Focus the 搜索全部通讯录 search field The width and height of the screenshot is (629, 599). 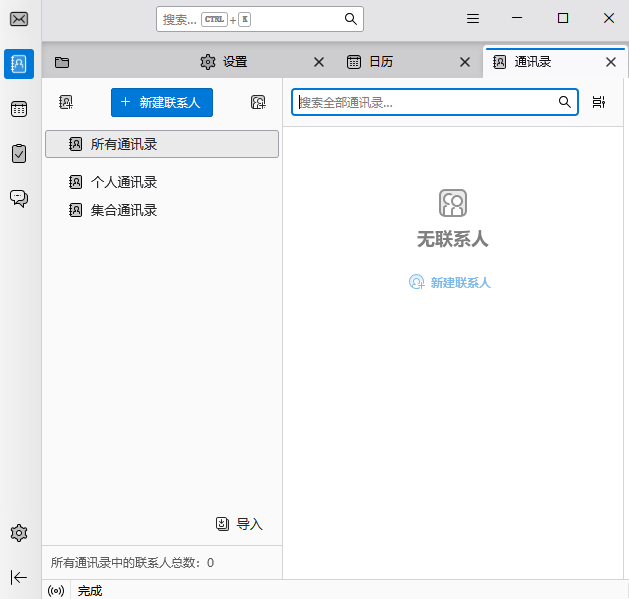click(x=434, y=102)
